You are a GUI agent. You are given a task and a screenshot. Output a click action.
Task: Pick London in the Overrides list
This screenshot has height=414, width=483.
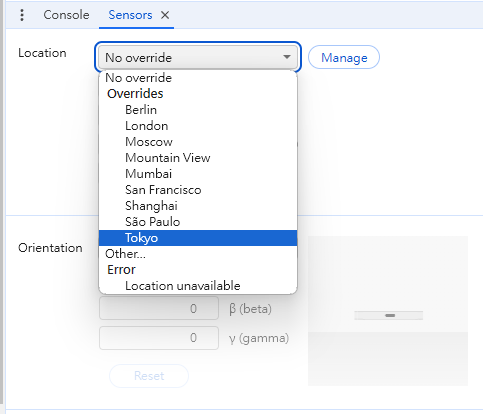198,126
